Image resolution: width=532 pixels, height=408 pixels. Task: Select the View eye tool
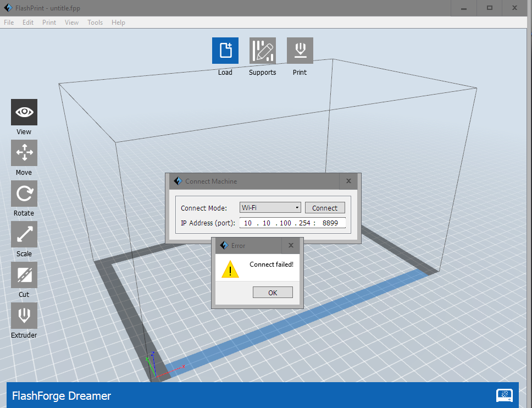24,112
